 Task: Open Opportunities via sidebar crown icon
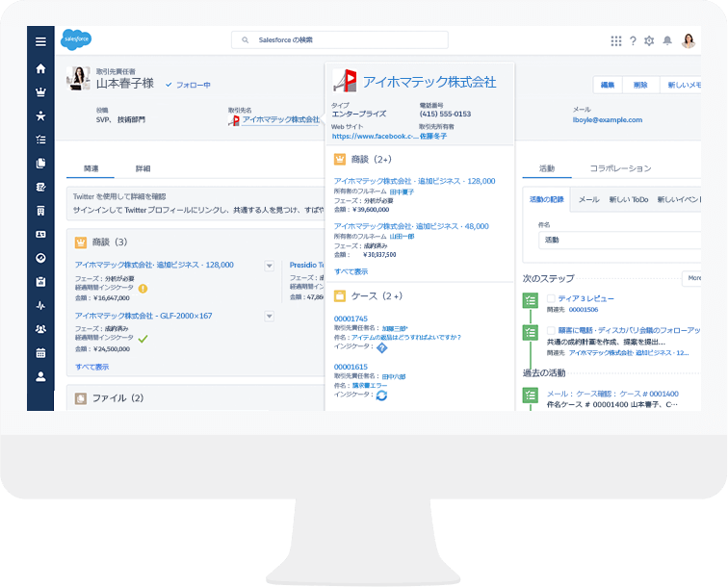(40, 92)
